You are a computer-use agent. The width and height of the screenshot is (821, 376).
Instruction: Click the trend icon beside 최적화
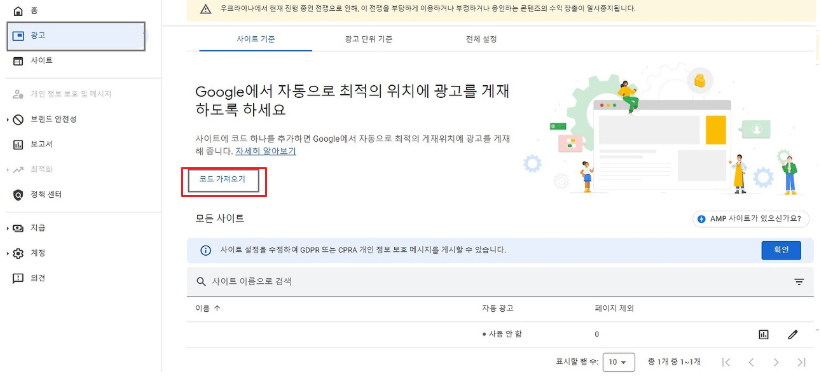click(18, 170)
